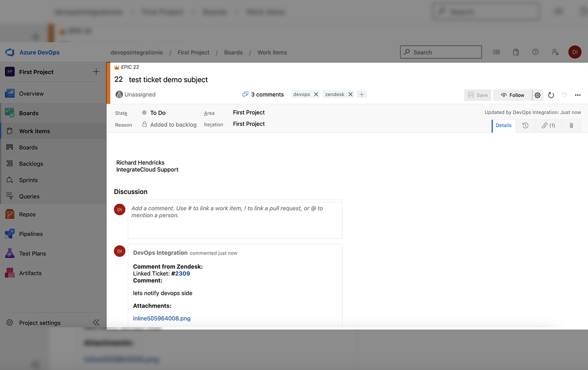Go to Work items breadcrumb
Image resolution: width=588 pixels, height=370 pixels.
pos(272,52)
